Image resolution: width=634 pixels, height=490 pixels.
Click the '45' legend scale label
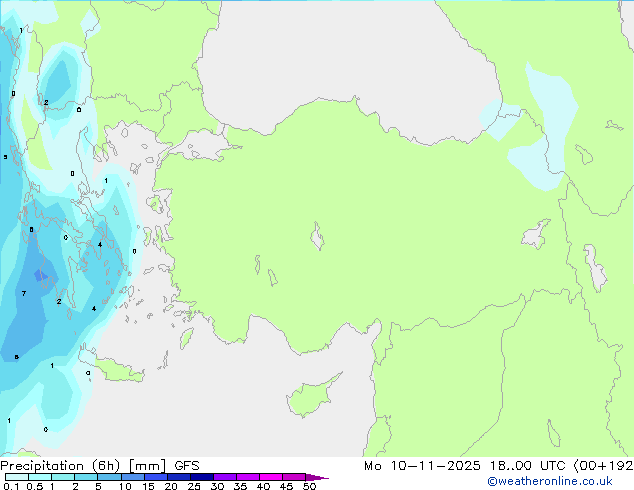coord(286,486)
